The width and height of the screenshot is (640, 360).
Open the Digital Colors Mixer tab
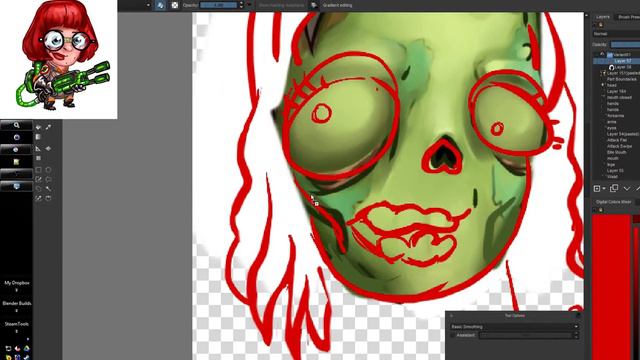[613, 202]
